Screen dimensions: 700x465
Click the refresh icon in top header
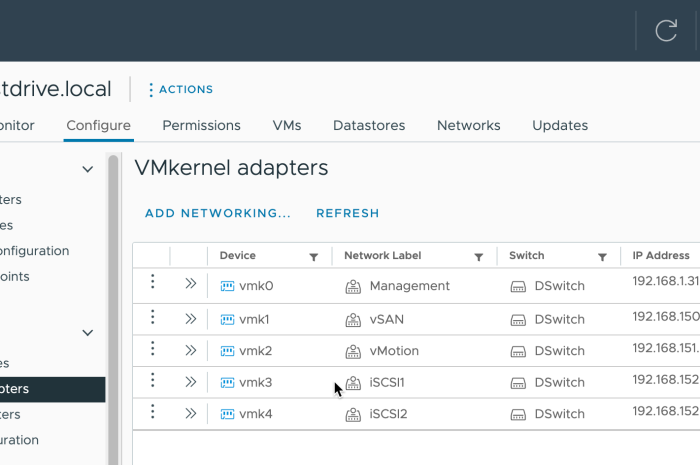tap(666, 30)
